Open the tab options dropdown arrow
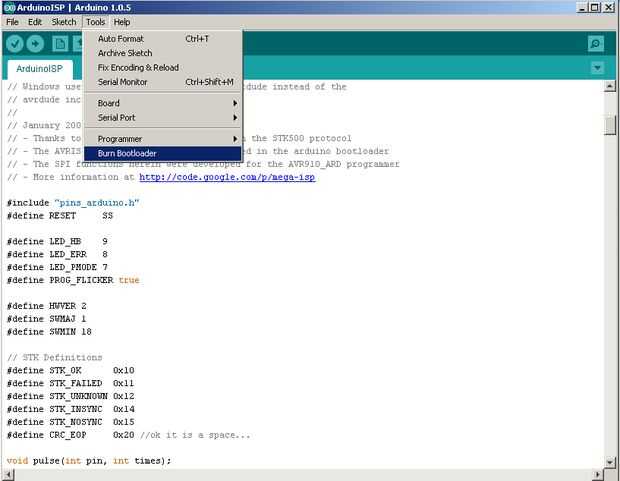620x481 pixels. click(597, 68)
